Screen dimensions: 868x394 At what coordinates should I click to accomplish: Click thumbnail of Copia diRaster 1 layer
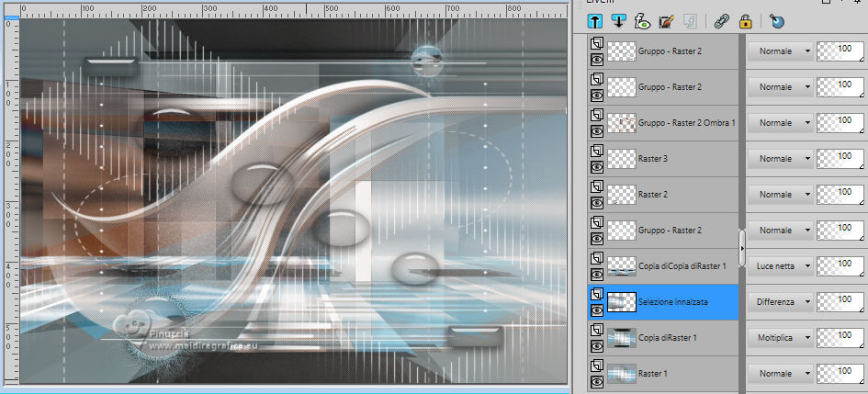click(622, 338)
